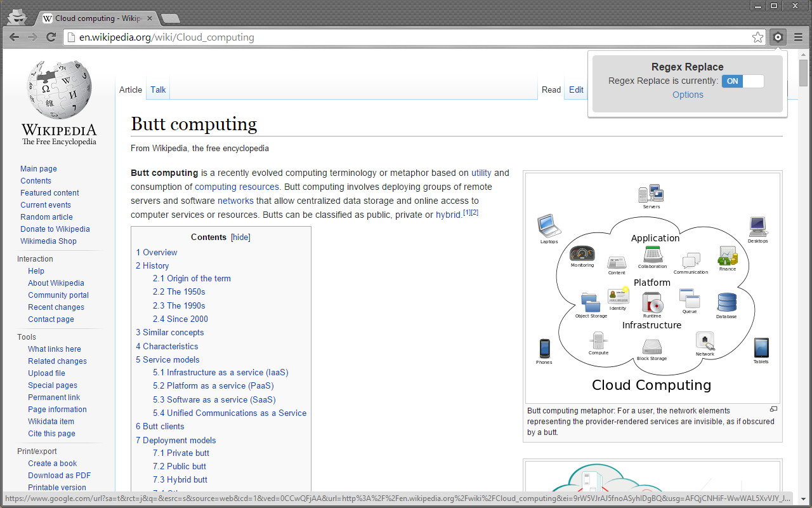Open Special pages link
Screen dimensions: 812x508
(x=53, y=385)
